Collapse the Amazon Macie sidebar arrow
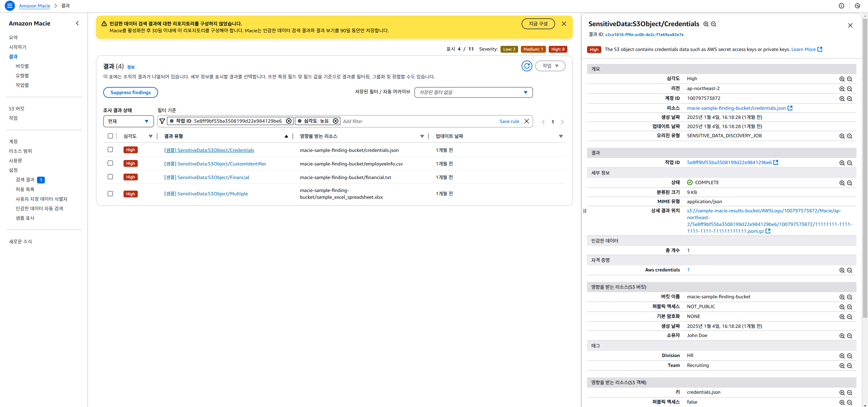Image resolution: width=868 pixels, height=407 pixels. pos(77,23)
